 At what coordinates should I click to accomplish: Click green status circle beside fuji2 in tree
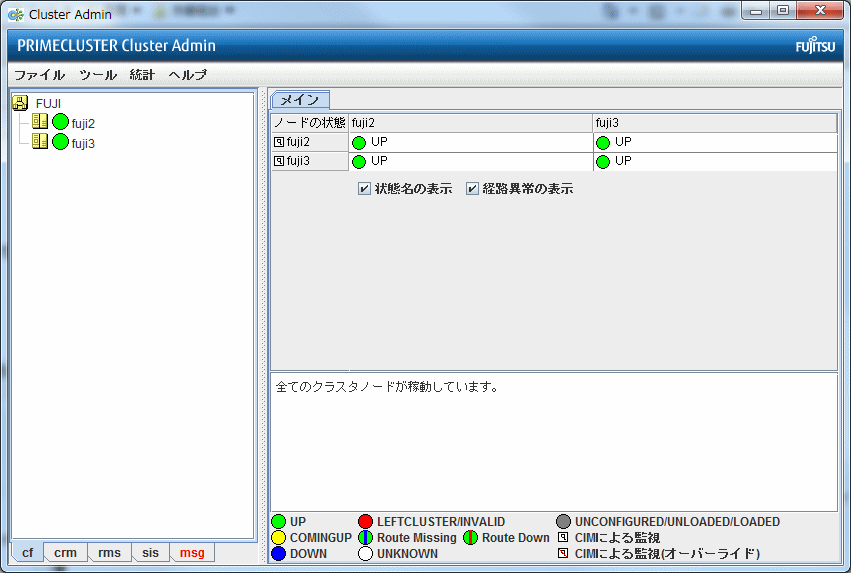[60, 122]
